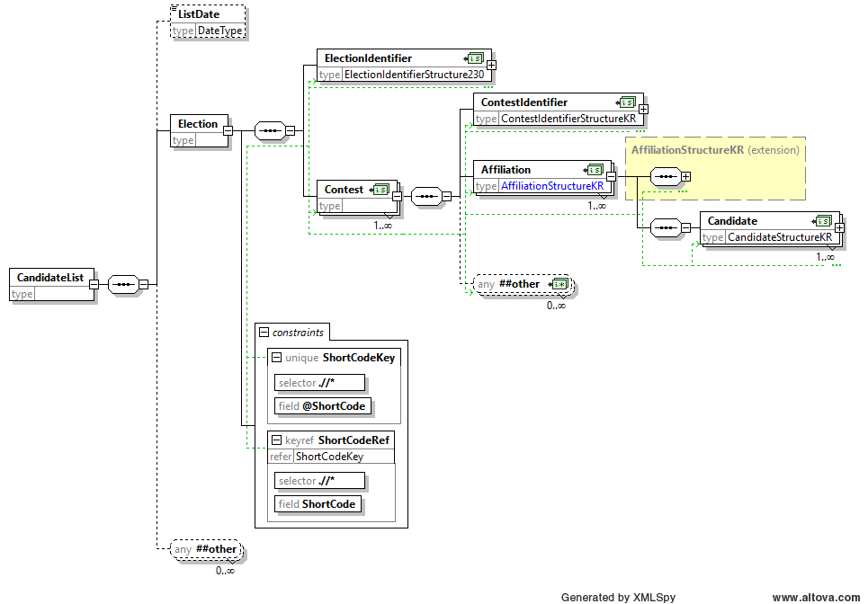Select the any ##other under Contest

[x=523, y=284]
